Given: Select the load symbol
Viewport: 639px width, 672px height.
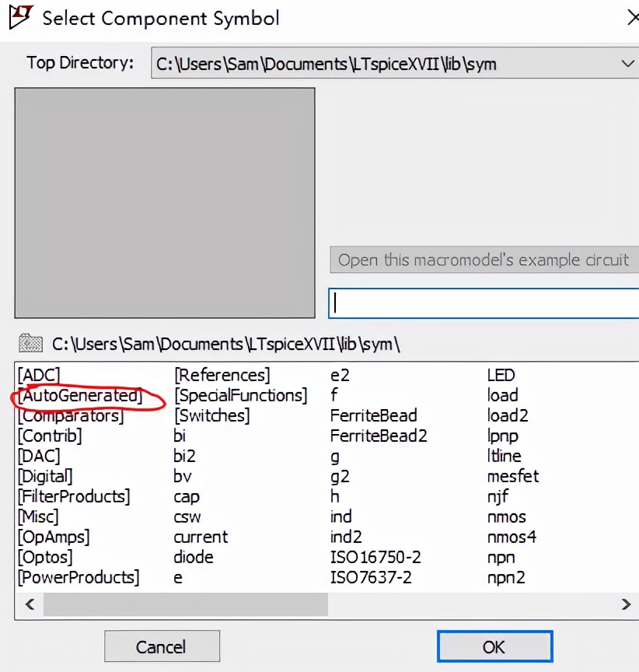Looking at the screenshot, I should 502,395.
